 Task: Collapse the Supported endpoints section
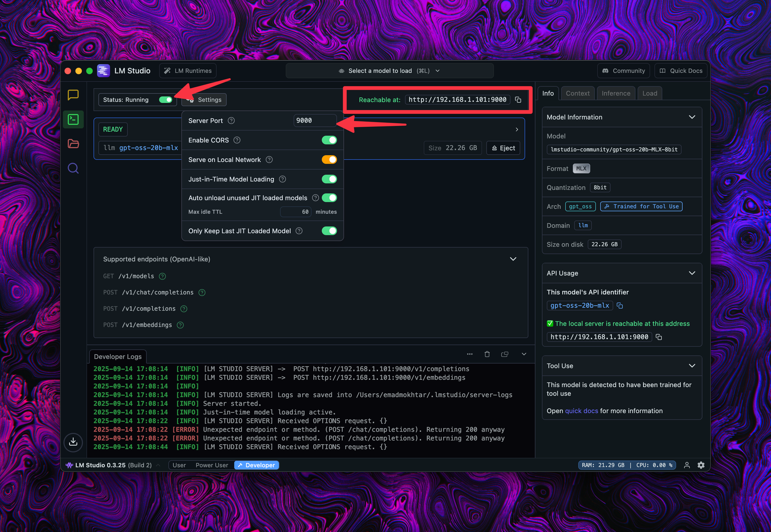(513, 259)
